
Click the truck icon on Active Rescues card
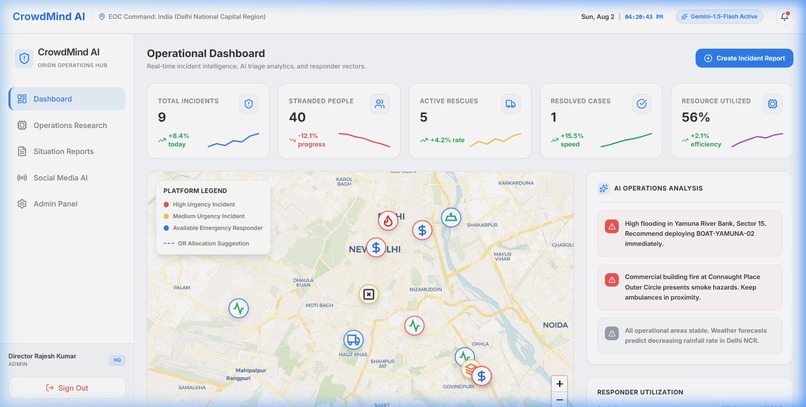(x=510, y=104)
